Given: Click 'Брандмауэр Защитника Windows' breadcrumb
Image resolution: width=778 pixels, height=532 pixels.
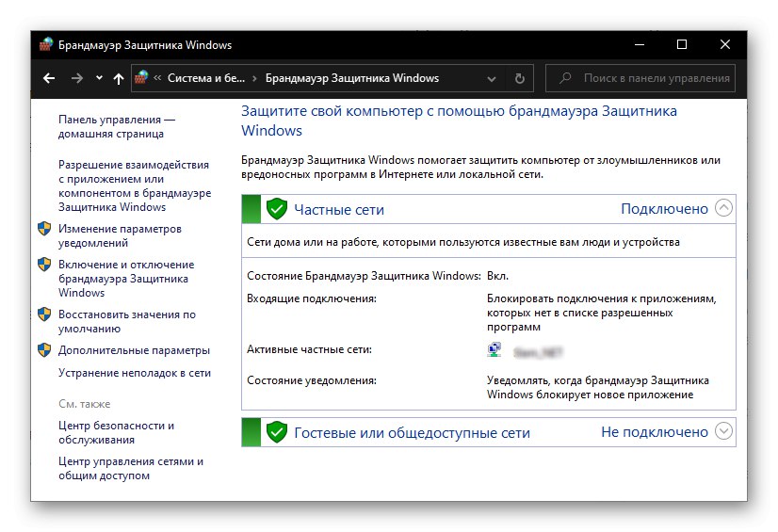Looking at the screenshot, I should pos(351,78).
